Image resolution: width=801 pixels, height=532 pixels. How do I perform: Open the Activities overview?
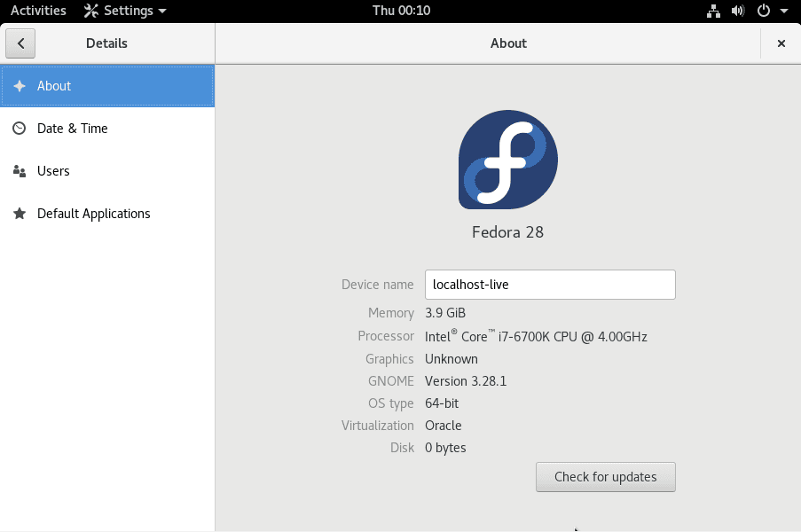pyautogui.click(x=38, y=11)
